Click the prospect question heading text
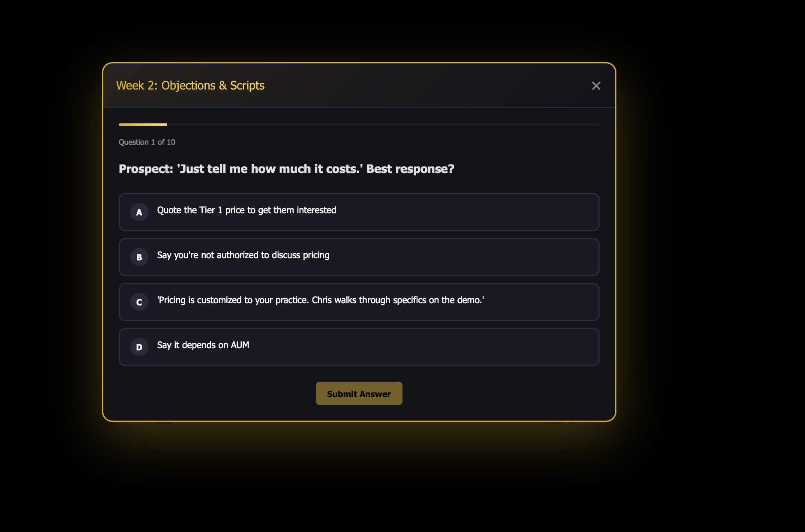This screenshot has height=532, width=805. 286,169
